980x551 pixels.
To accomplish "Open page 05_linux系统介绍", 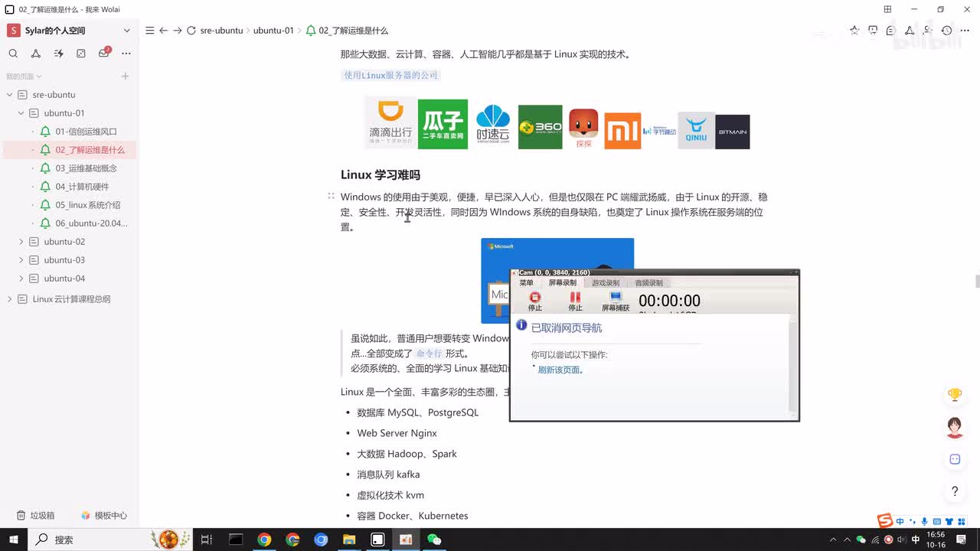I will pos(87,205).
